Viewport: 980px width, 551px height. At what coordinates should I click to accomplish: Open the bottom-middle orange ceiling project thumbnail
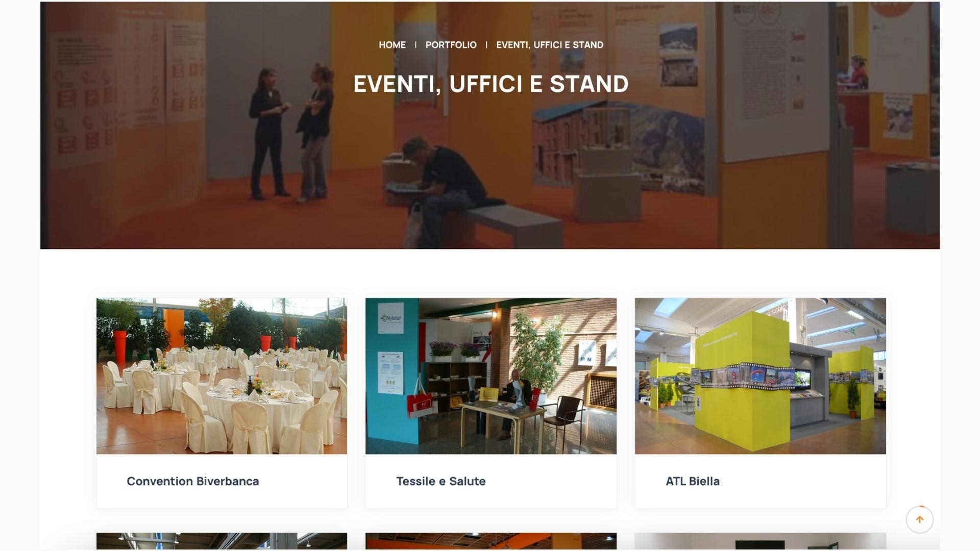[491, 541]
